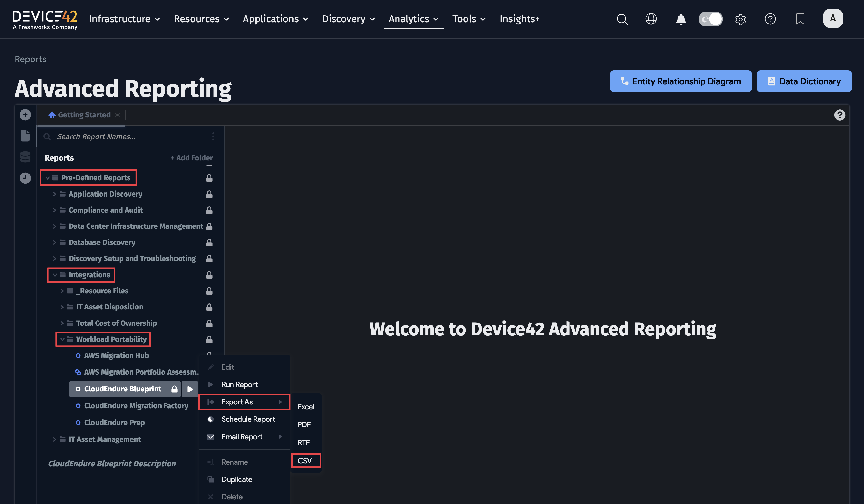Viewport: 864px width, 504px height.
Task: Open the Resources dropdown menu
Action: point(201,19)
